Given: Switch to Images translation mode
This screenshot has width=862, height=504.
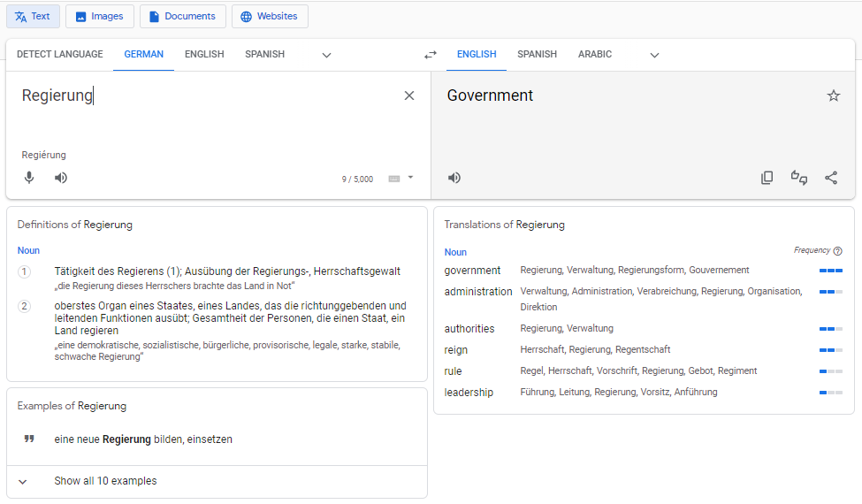Looking at the screenshot, I should click(100, 17).
